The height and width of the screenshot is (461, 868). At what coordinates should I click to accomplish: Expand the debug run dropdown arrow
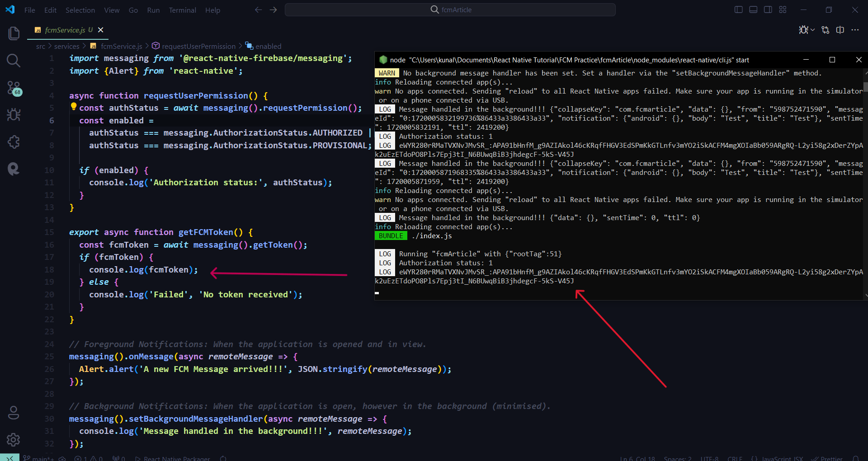pos(812,30)
